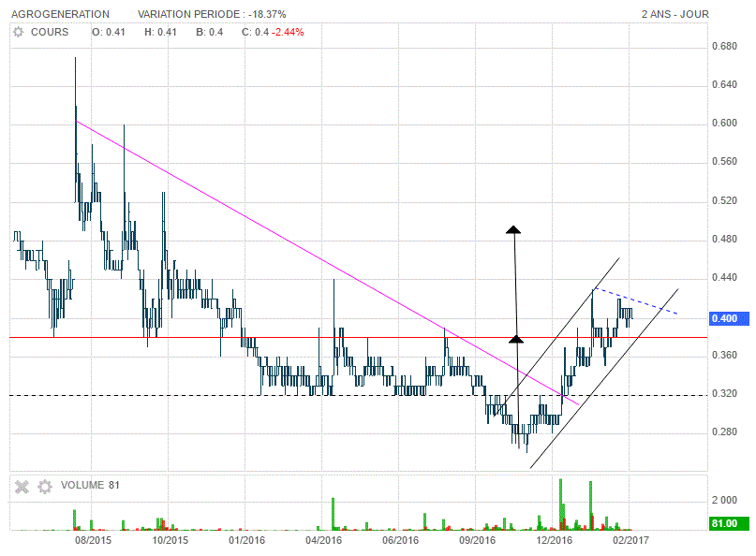Viewport: 756px width, 556px height.
Task: Click the 0.640 price axis label
Action: [x=725, y=85]
